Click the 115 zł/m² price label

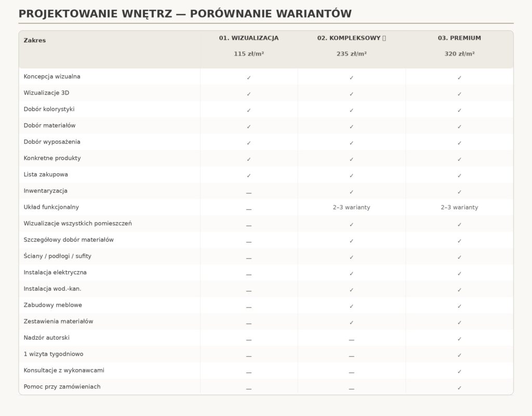[249, 53]
